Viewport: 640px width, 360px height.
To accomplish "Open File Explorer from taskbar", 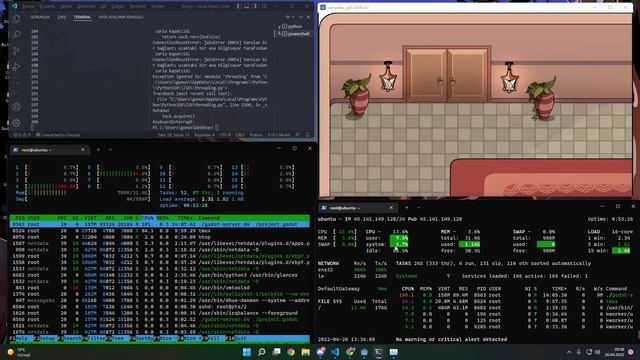I will [x=306, y=352].
